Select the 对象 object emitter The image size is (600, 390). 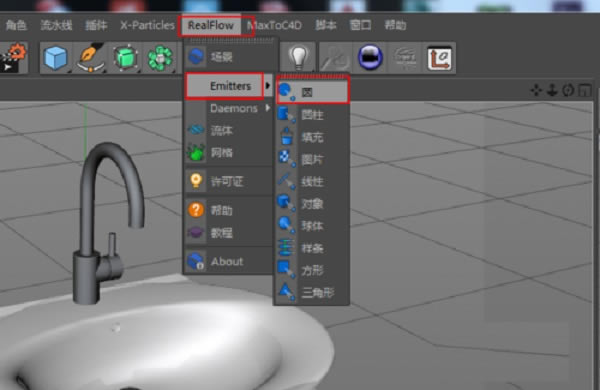312,204
